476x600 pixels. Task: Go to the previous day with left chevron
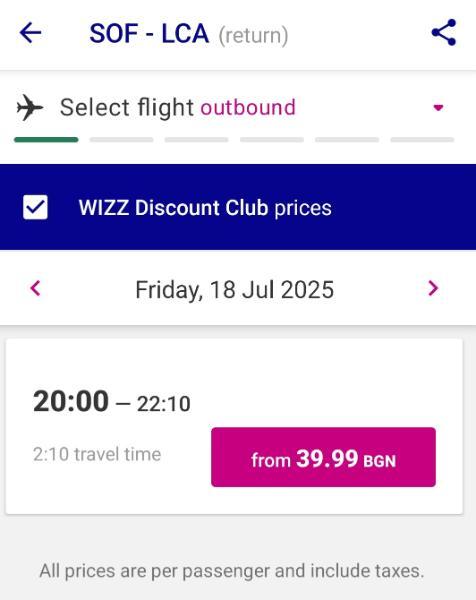click(36, 288)
